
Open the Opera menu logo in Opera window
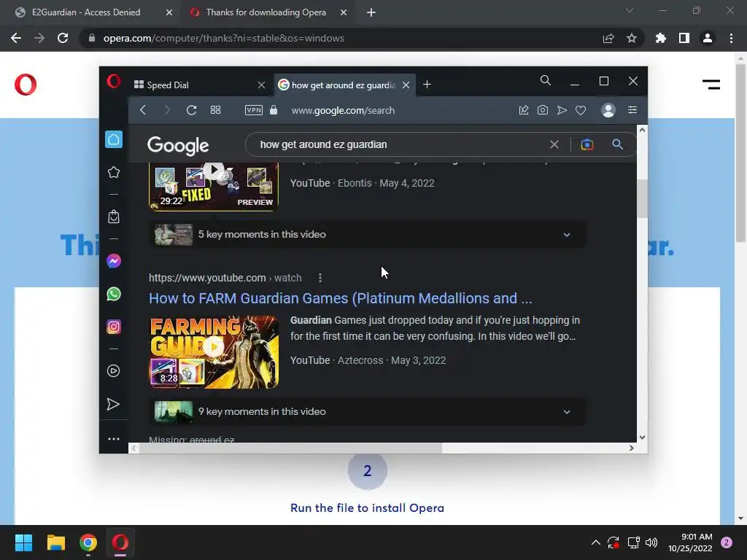pyautogui.click(x=113, y=82)
